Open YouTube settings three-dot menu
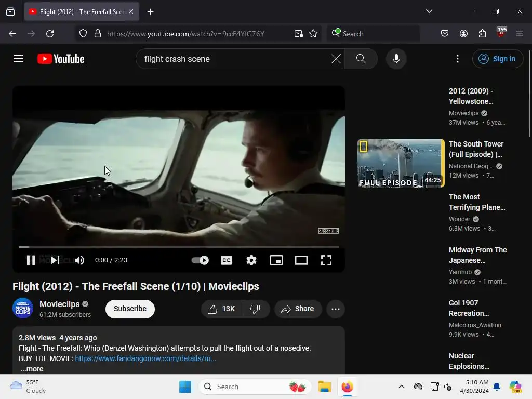This screenshot has height=399, width=532. pos(457,59)
